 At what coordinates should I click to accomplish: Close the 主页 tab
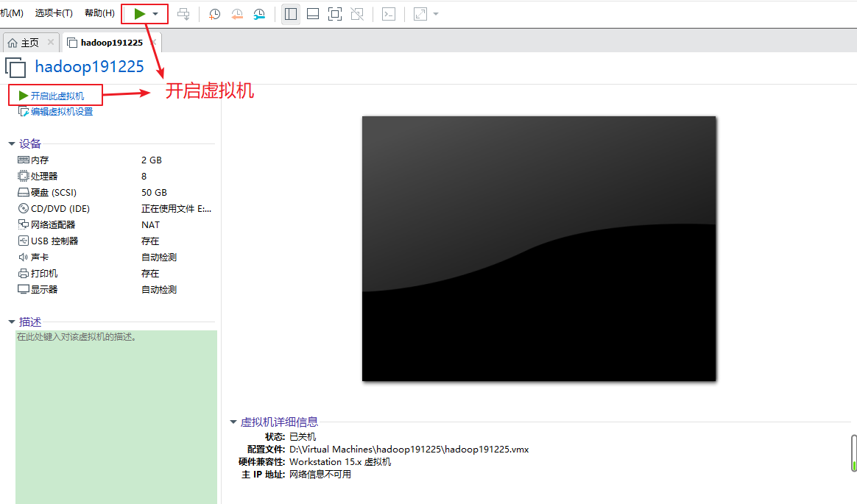(x=51, y=41)
